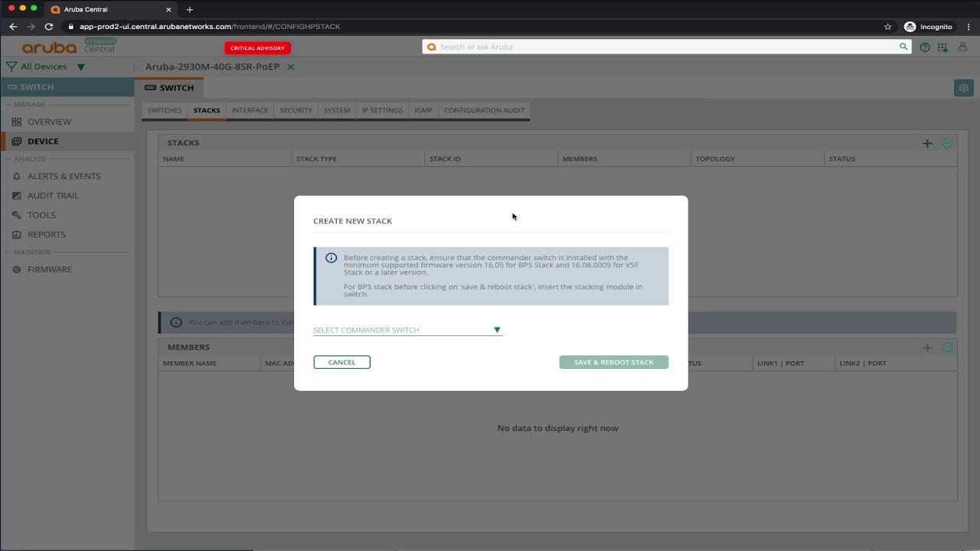This screenshot has width=980, height=551.
Task: Click the Member Name column header
Action: (190, 363)
